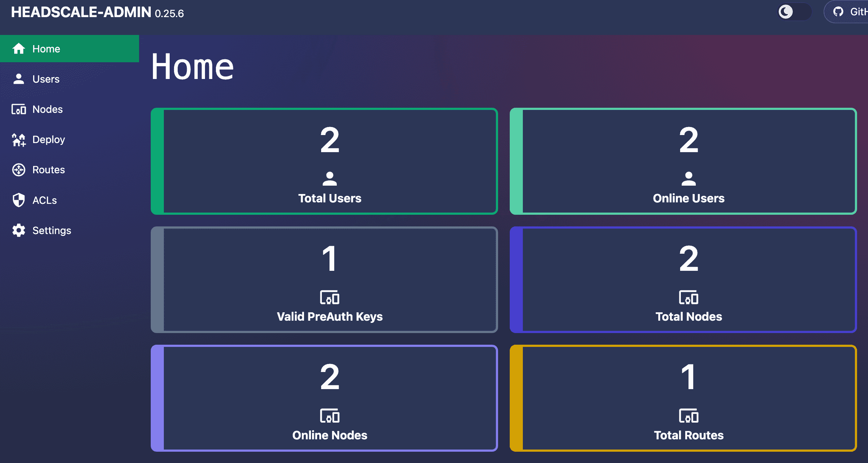Open the Deploy menu label
868x463 pixels.
(48, 140)
